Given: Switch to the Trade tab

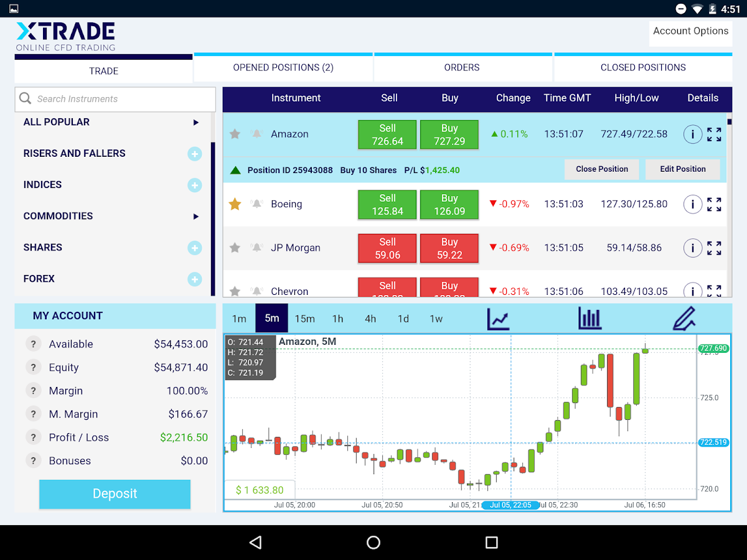Looking at the screenshot, I should tap(103, 70).
